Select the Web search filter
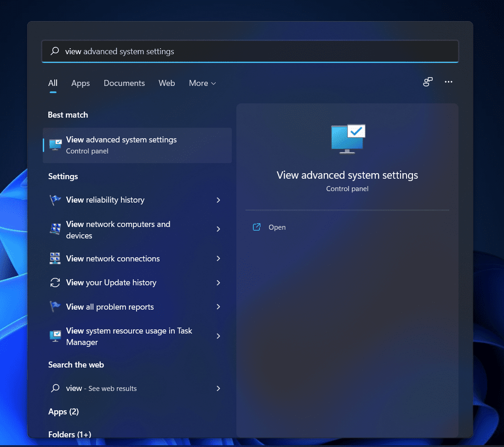504x447 pixels. click(166, 83)
